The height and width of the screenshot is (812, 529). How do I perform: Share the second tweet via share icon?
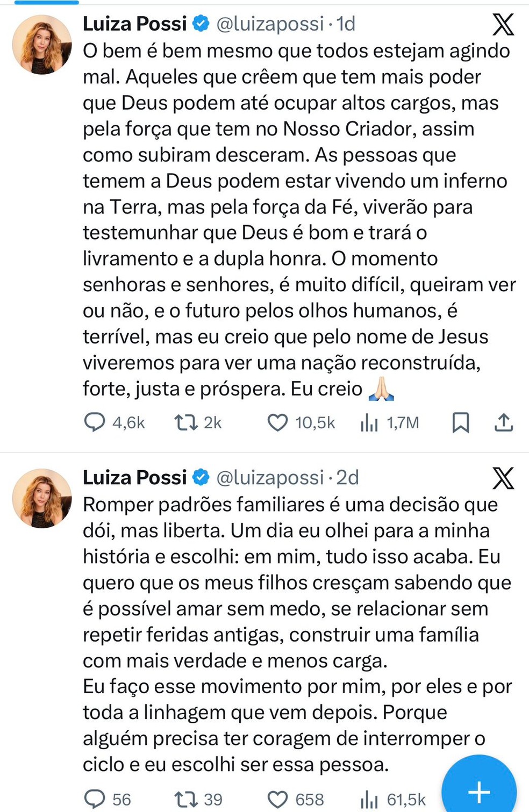504,799
